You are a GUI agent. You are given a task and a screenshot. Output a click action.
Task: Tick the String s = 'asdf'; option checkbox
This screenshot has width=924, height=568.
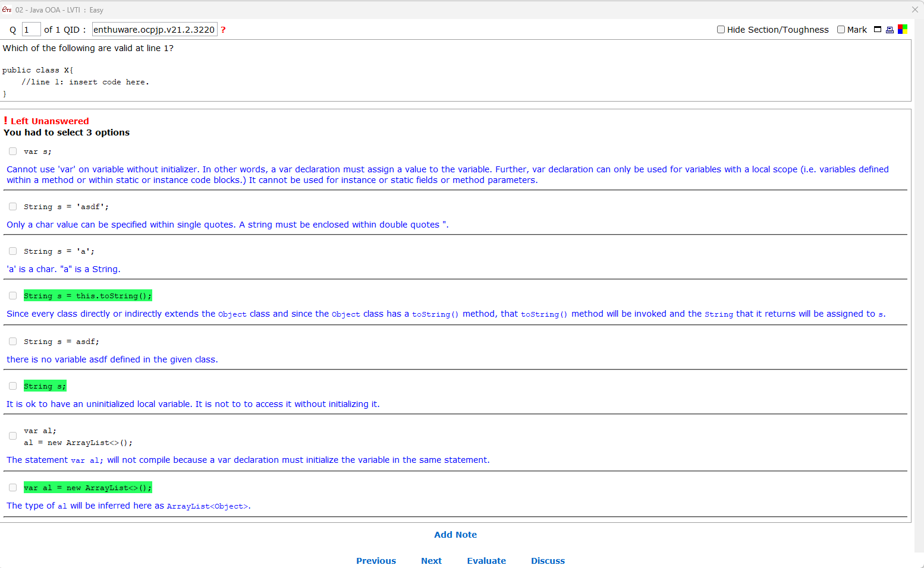12,206
